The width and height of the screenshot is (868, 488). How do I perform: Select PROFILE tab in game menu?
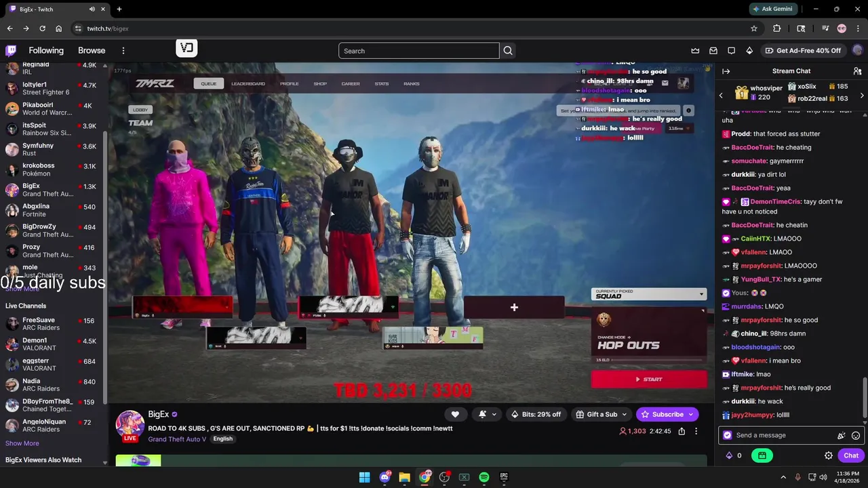pyautogui.click(x=290, y=84)
